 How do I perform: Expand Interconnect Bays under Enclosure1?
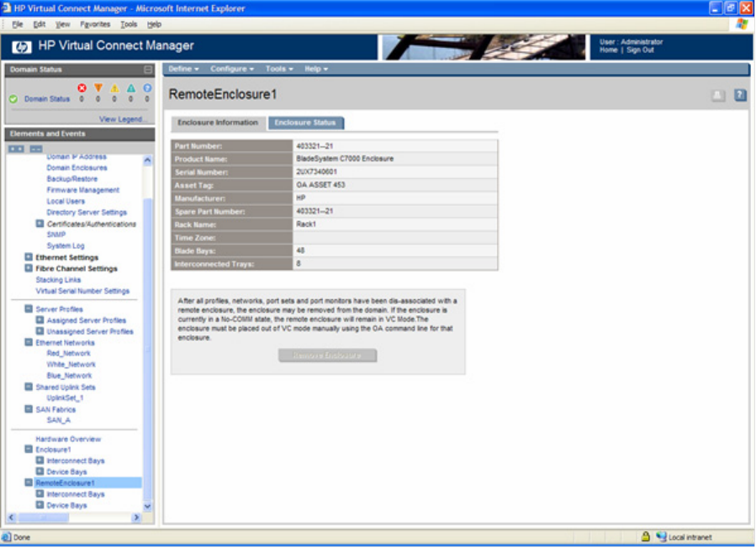point(40,461)
